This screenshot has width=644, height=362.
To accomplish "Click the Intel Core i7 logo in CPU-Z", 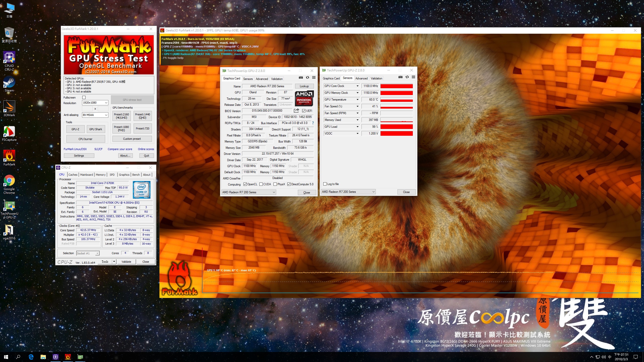I will (x=142, y=190).
